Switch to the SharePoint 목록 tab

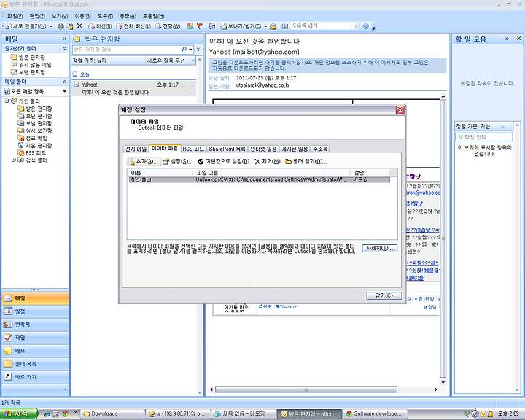[227, 149]
